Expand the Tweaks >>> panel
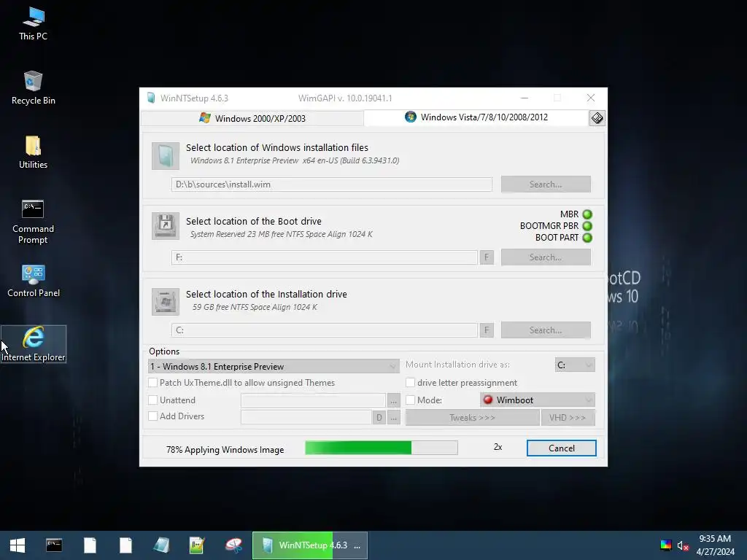 pos(472,418)
